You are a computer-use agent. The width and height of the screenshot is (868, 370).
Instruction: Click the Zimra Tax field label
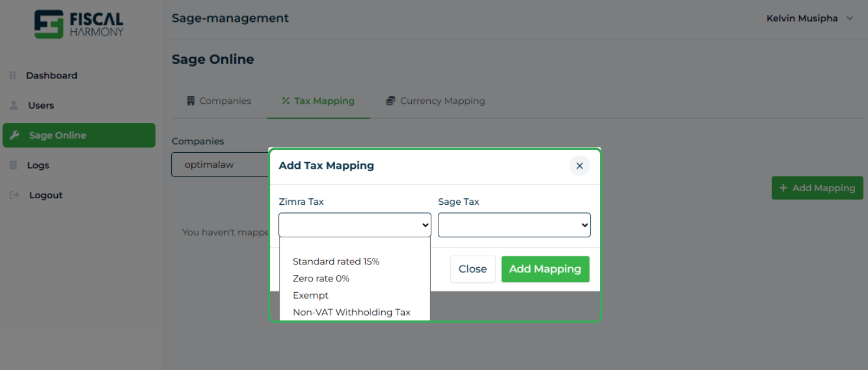[x=301, y=202]
